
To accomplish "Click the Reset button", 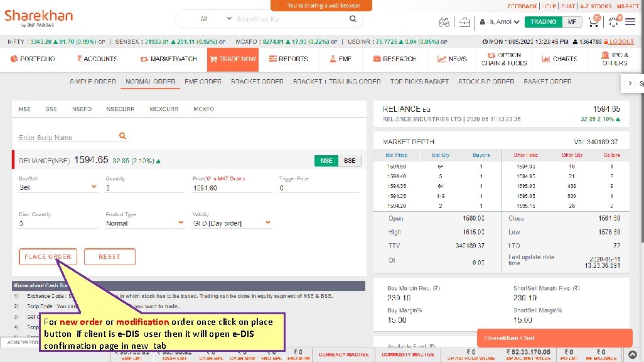I will point(110,256).
